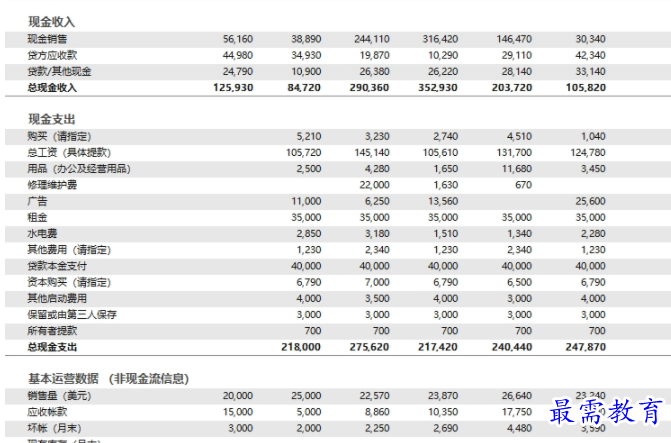Click the 247,870 total expense cell
The width and height of the screenshot is (671, 443).
[x=586, y=347]
